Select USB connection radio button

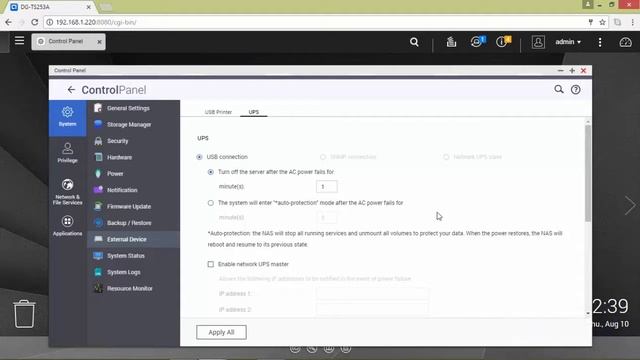tap(199, 157)
